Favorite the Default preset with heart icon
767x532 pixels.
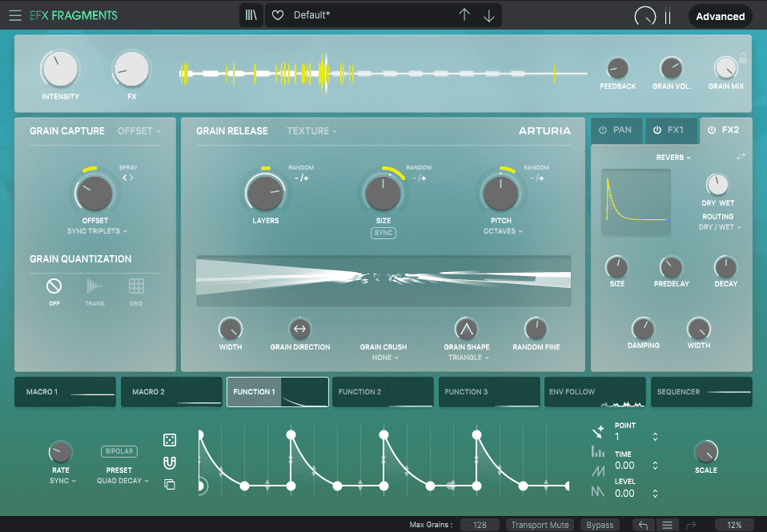(x=278, y=15)
